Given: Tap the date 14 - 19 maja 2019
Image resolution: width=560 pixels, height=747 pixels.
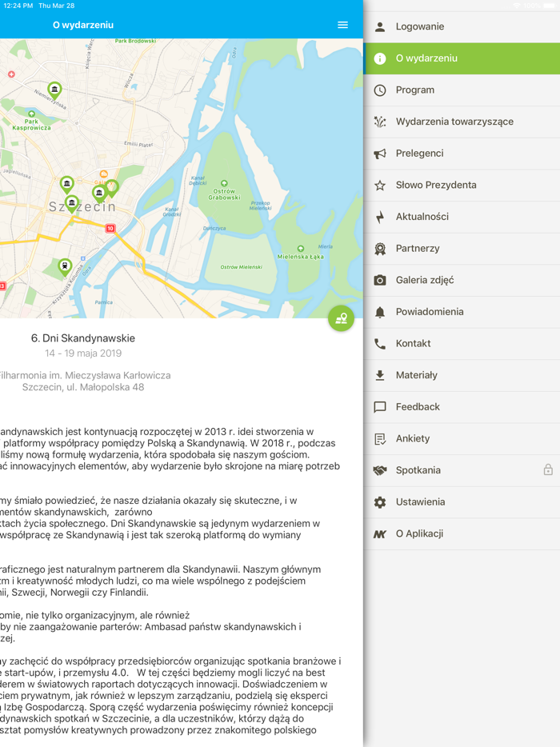Looking at the screenshot, I should (83, 354).
